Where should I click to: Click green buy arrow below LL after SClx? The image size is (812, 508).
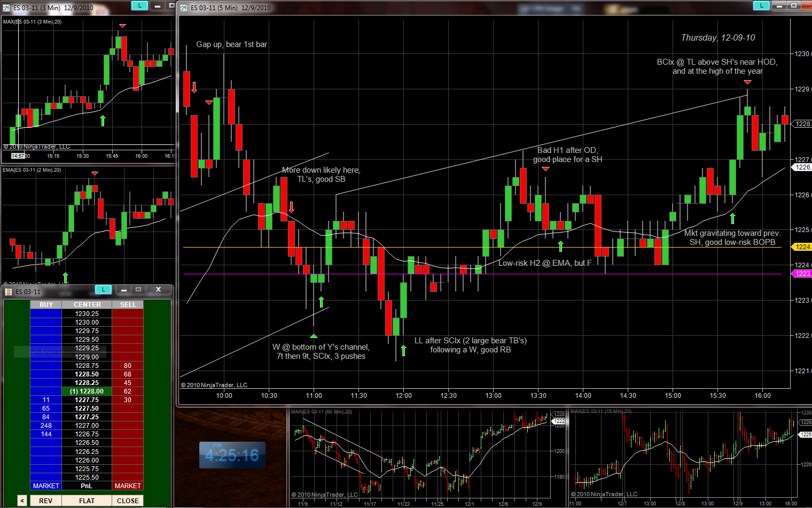point(403,351)
